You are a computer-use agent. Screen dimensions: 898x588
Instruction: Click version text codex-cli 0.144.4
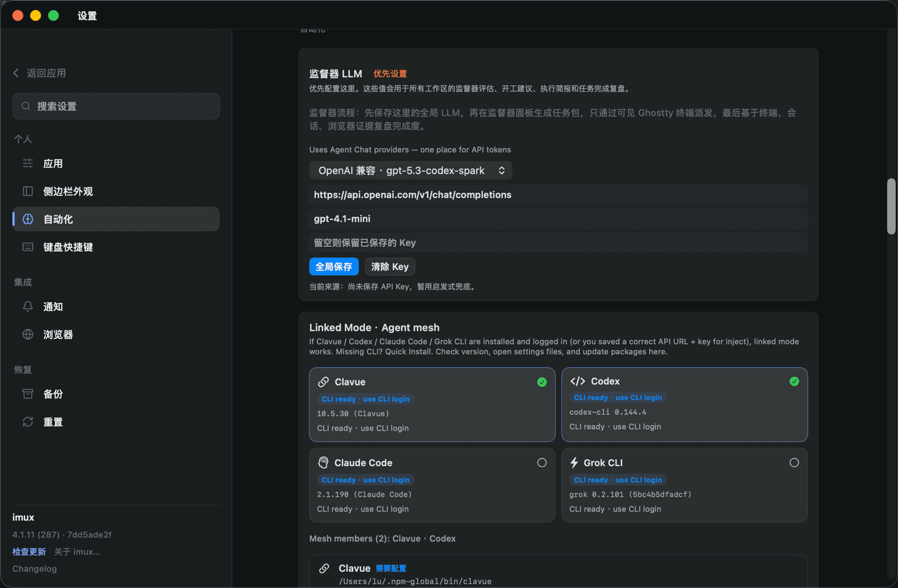point(608,412)
